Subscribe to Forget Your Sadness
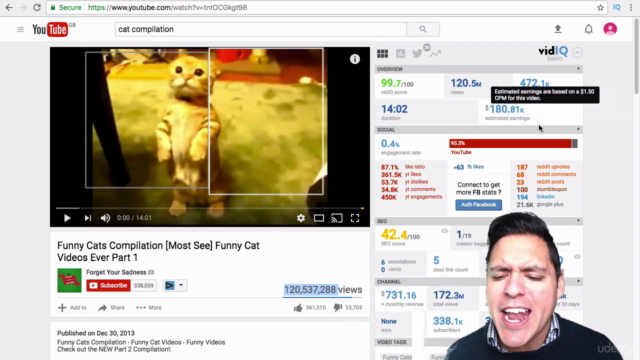This screenshot has height=360, width=640. [108, 285]
